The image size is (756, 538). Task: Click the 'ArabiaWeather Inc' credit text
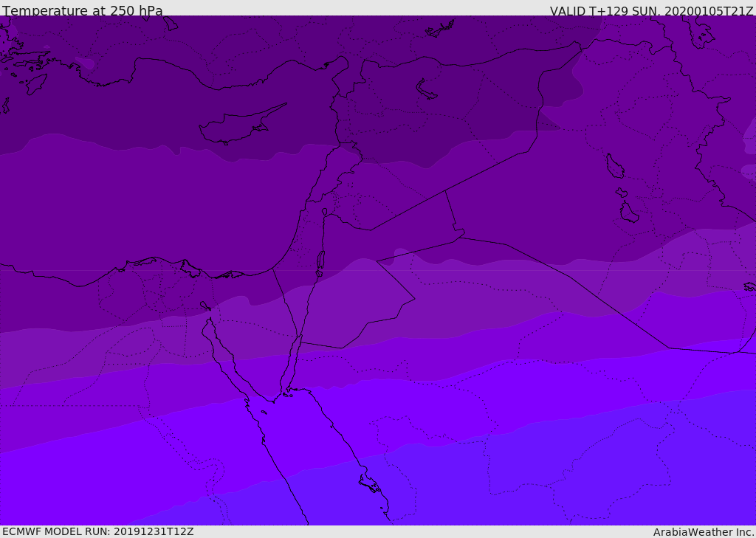(x=703, y=532)
